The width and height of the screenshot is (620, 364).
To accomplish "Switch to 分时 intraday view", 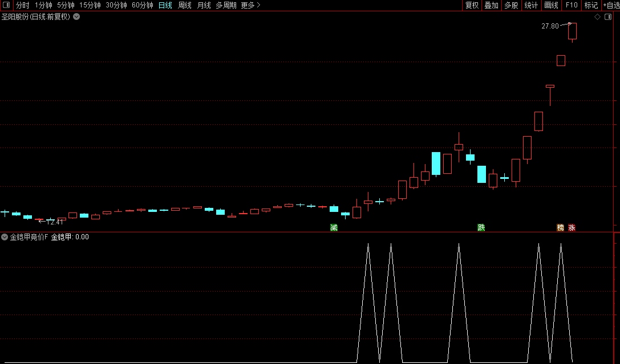I will [23, 6].
